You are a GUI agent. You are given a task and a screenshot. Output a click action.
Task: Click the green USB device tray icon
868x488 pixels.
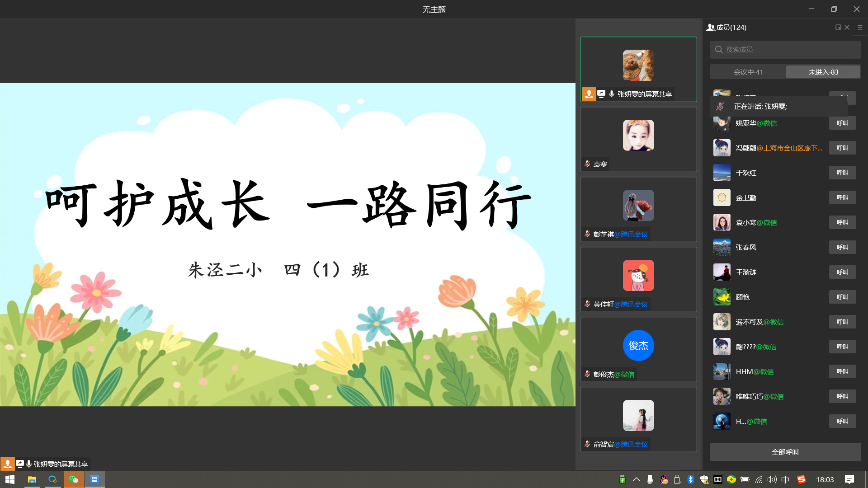[x=622, y=479]
